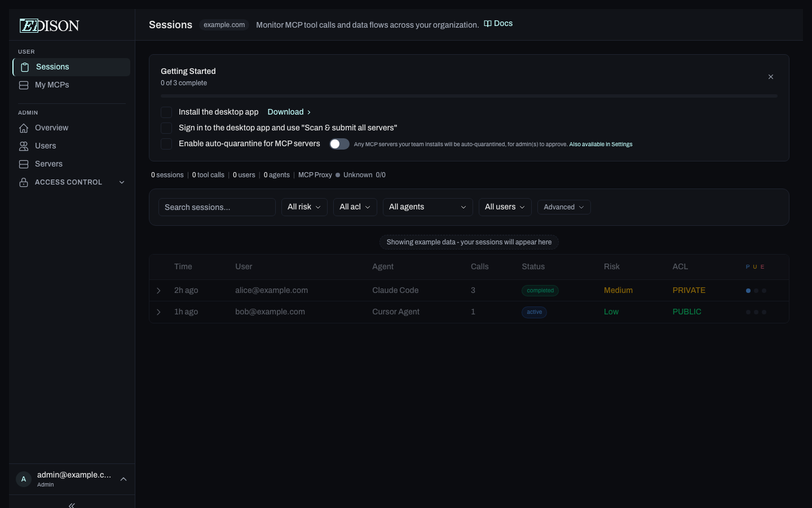This screenshot has height=508, width=812.
Task: Click the My MCPs server icon
Action: click(x=24, y=85)
